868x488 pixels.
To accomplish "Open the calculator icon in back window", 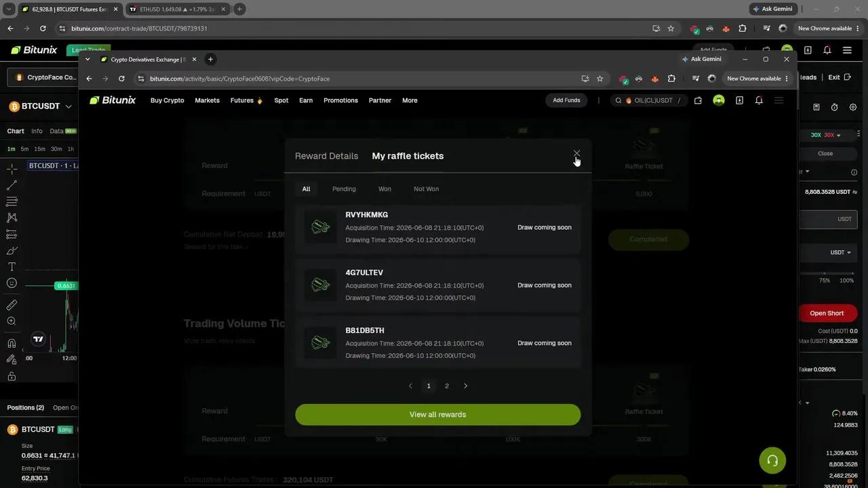I will [x=816, y=107].
